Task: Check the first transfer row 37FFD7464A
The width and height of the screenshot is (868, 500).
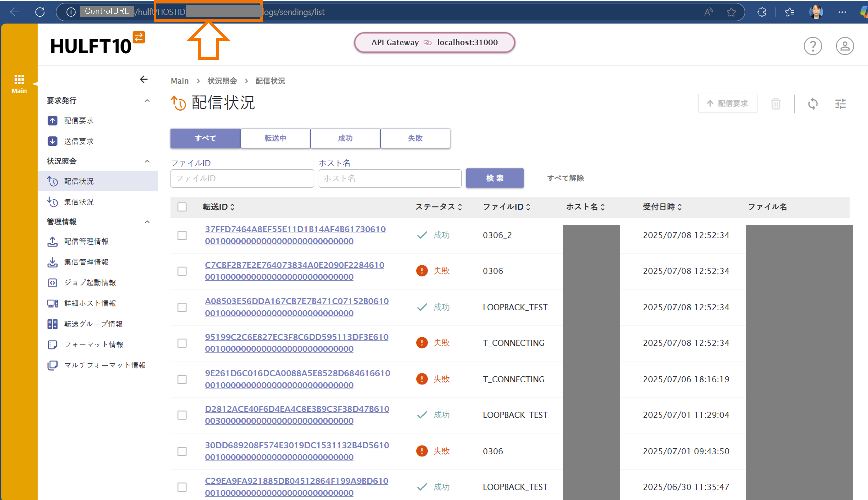Action: tap(182, 235)
